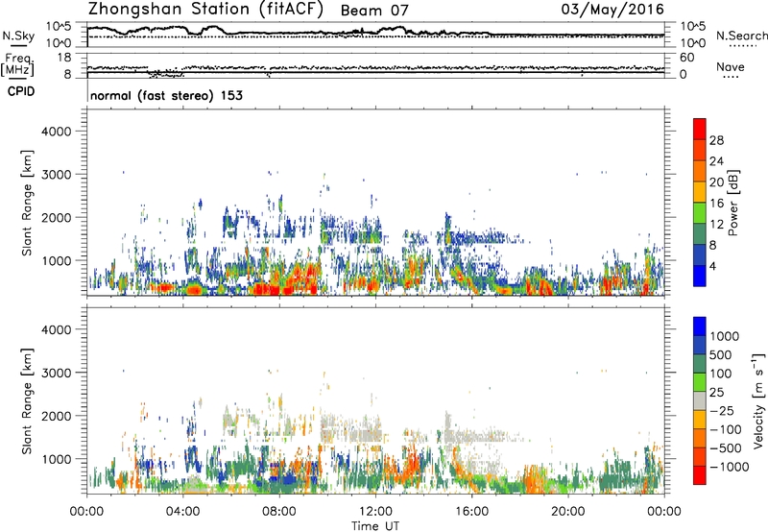The width and height of the screenshot is (768, 532).
Task: Click the "20:00" time tick label
Action: click(567, 512)
